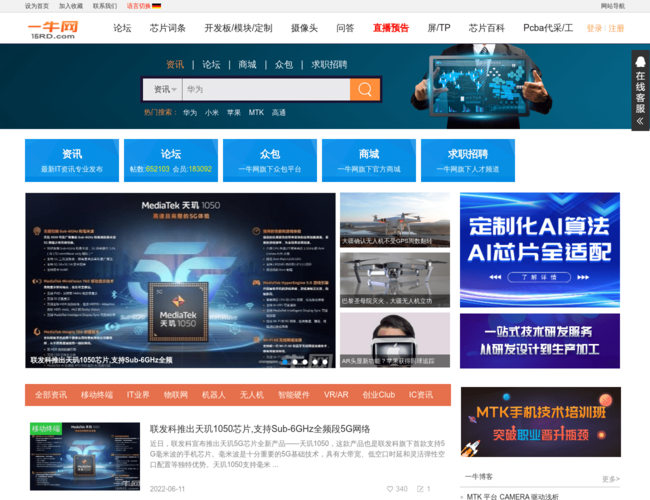Open 开发板/模块/定制 navigation item
The width and height of the screenshot is (650, 500).
click(x=238, y=28)
